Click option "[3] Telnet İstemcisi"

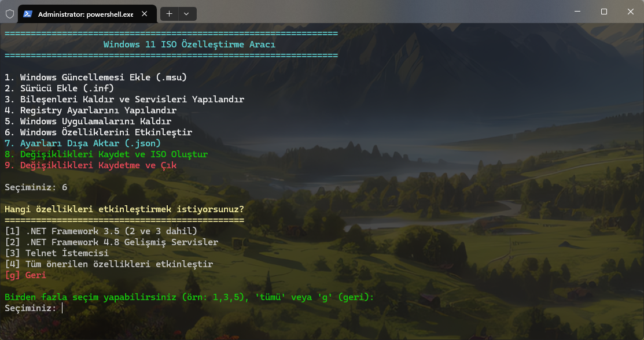(x=57, y=253)
